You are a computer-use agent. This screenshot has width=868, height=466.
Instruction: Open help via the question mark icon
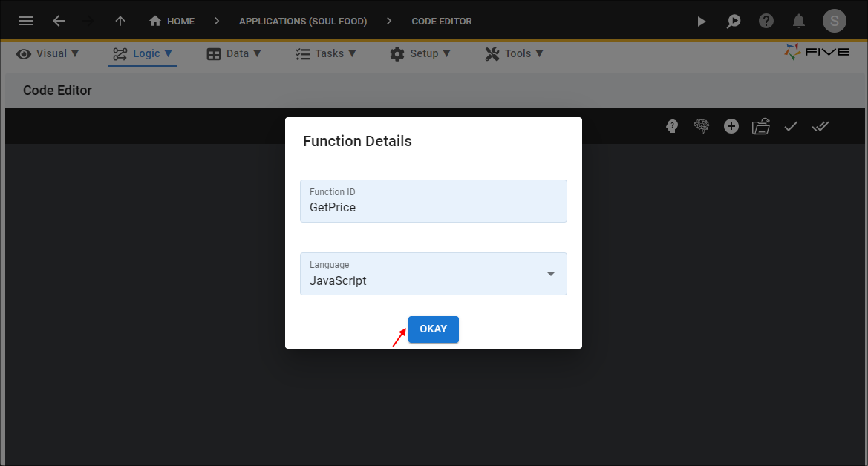[x=766, y=21]
